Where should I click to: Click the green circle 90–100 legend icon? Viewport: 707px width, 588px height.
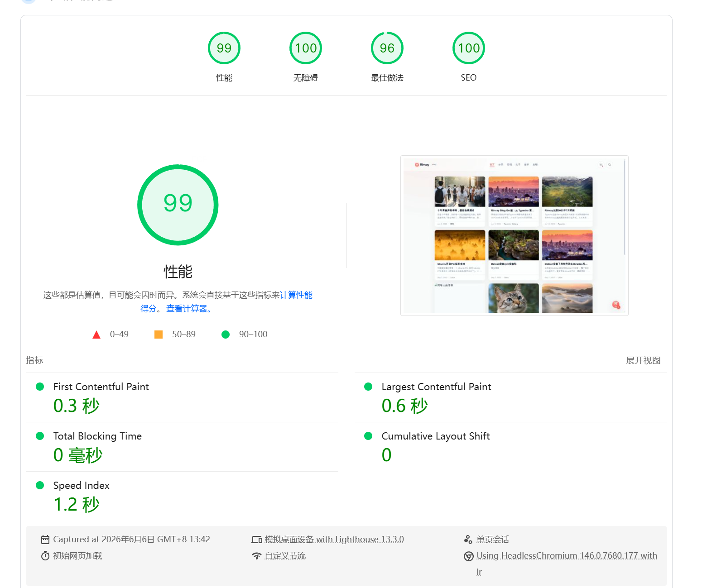(x=226, y=335)
